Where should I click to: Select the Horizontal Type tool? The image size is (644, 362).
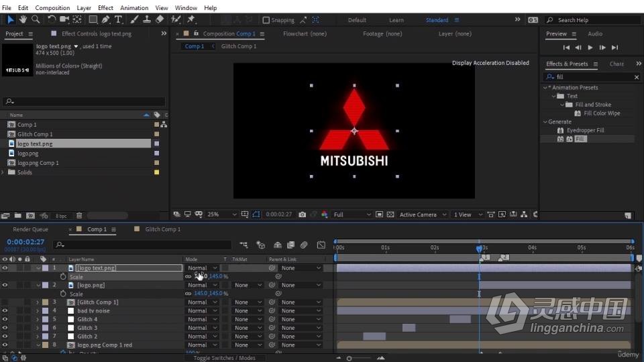point(118,19)
